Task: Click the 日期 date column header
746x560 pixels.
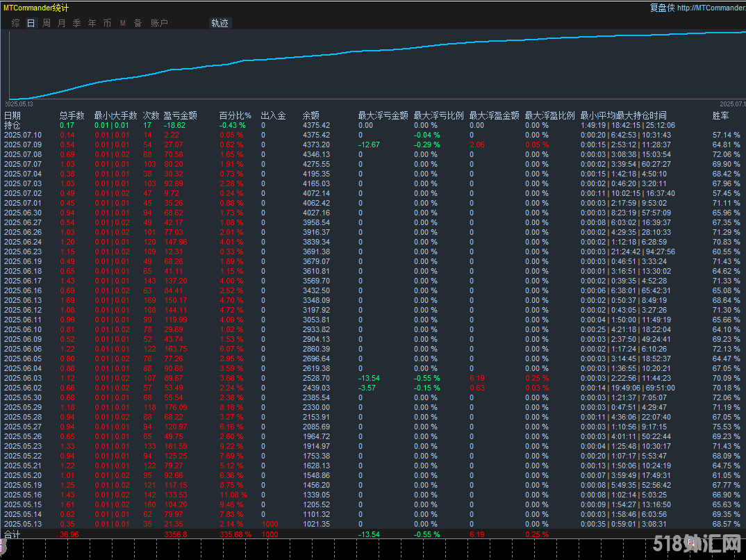Action: pyautogui.click(x=13, y=115)
